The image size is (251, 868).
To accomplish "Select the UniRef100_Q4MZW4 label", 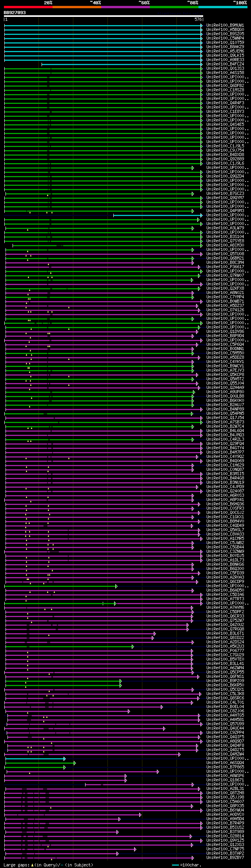I will pos(225,754).
